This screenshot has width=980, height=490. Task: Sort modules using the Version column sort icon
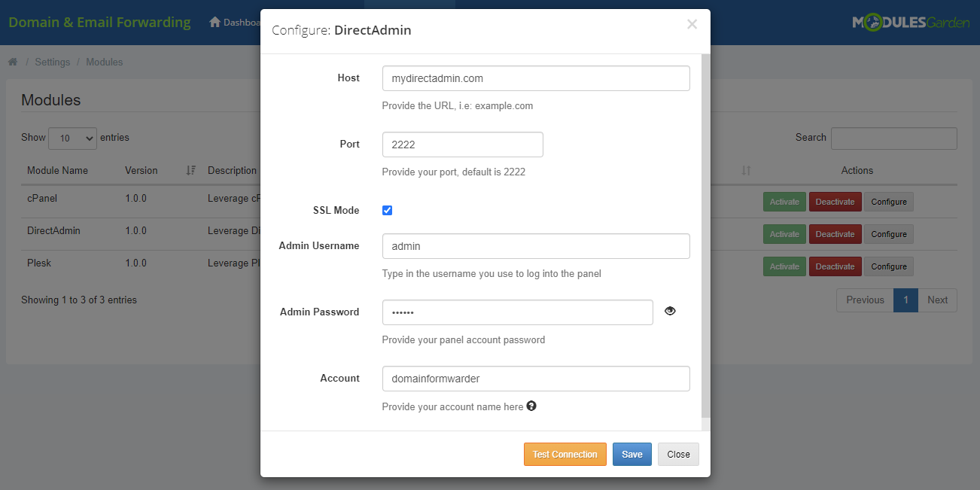[x=190, y=171]
